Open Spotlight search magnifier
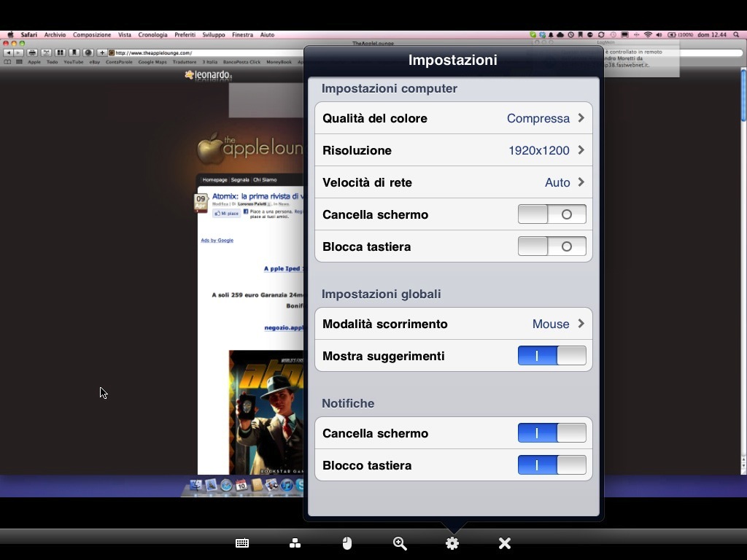The width and height of the screenshot is (747, 560). point(737,35)
